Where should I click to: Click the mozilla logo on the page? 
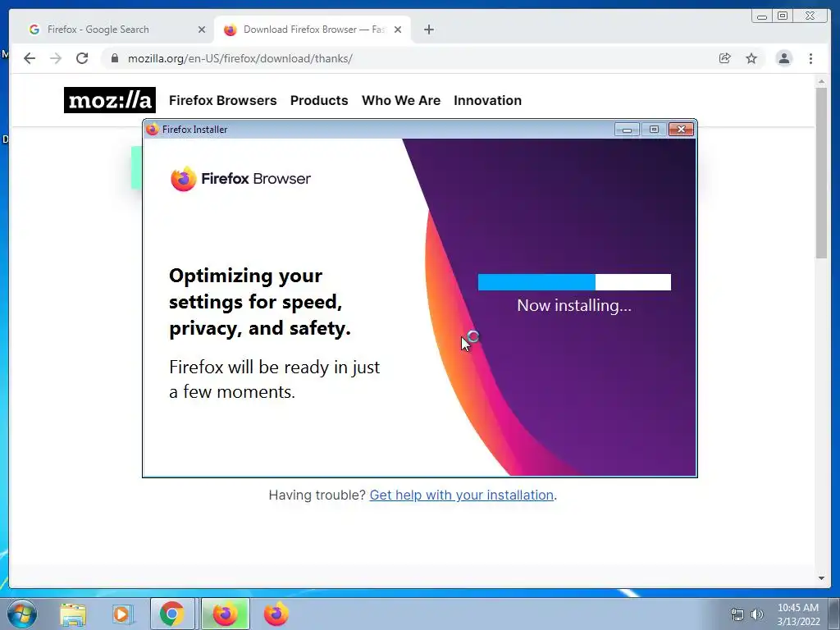110,100
